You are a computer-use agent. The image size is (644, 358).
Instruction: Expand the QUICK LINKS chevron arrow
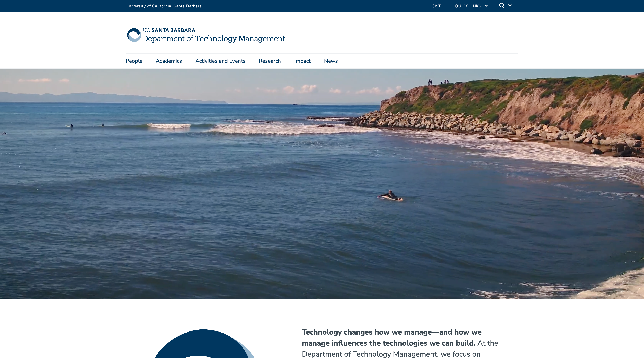click(x=486, y=6)
